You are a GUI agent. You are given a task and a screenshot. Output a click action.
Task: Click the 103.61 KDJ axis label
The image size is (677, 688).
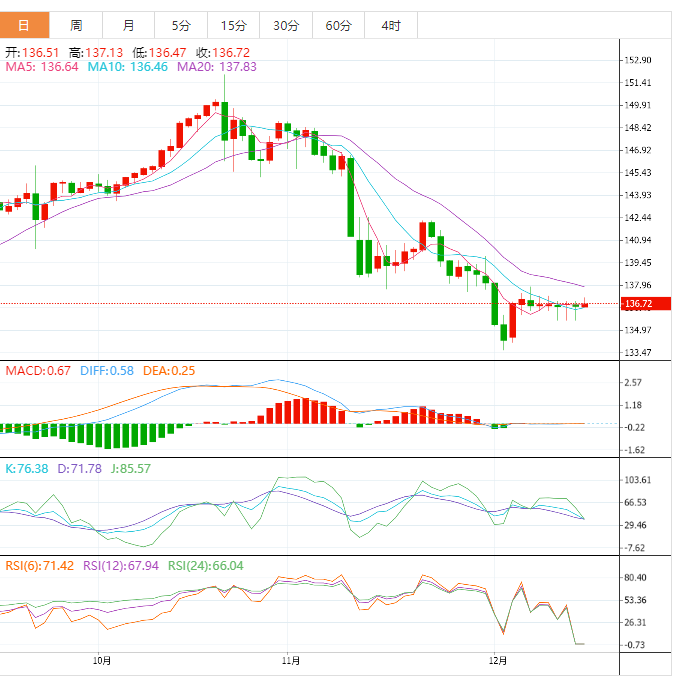tap(638, 480)
